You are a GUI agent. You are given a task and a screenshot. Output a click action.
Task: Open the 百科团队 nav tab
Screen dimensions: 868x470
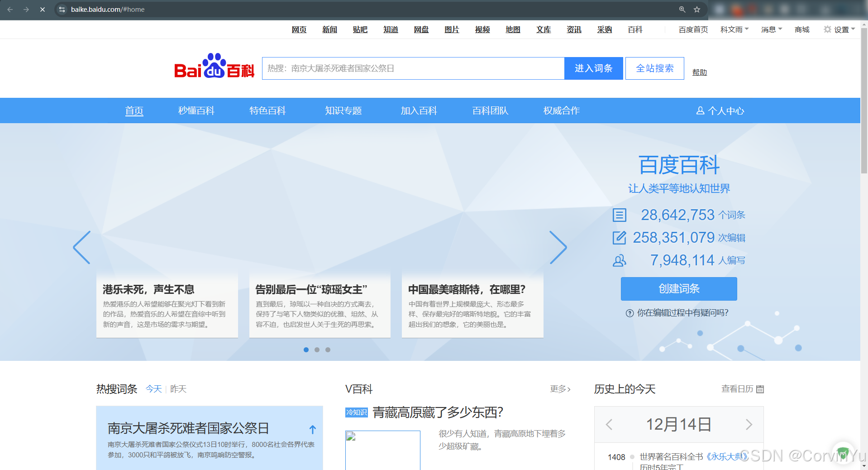tap(490, 110)
